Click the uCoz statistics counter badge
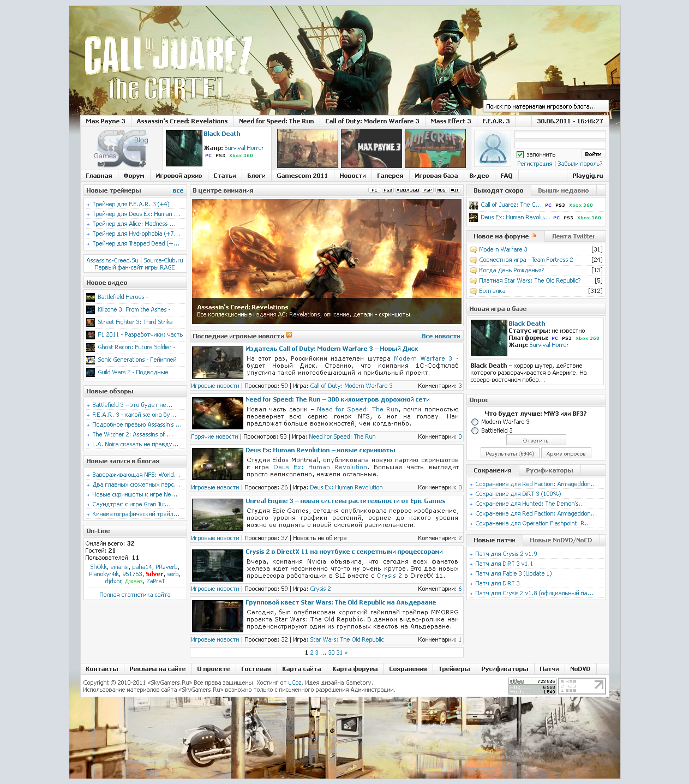The width and height of the screenshot is (689, 784). 532,686
